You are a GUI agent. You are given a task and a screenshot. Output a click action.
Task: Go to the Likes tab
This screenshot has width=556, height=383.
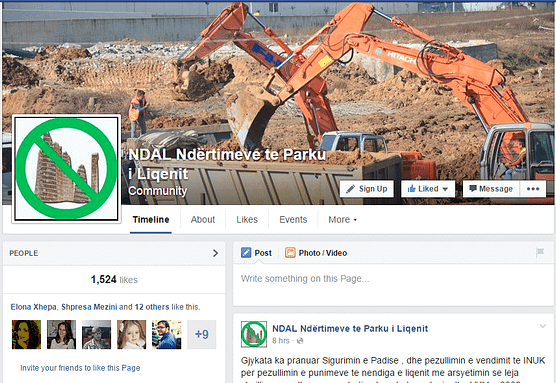[247, 220]
